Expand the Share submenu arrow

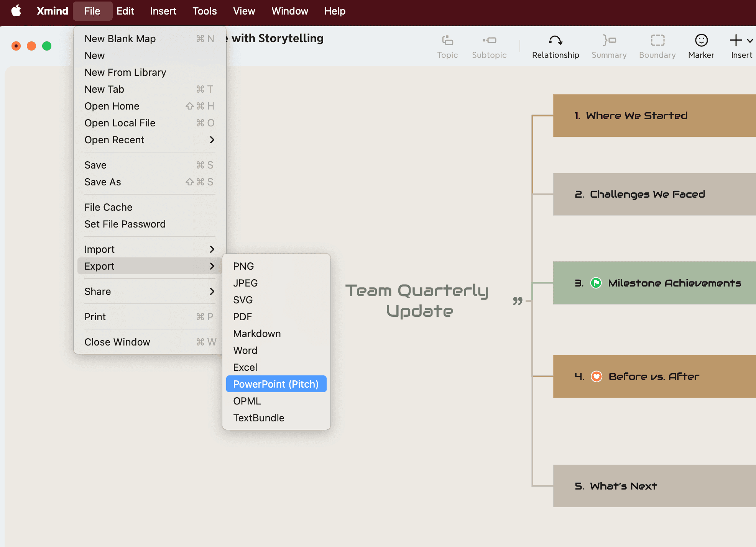pos(212,292)
